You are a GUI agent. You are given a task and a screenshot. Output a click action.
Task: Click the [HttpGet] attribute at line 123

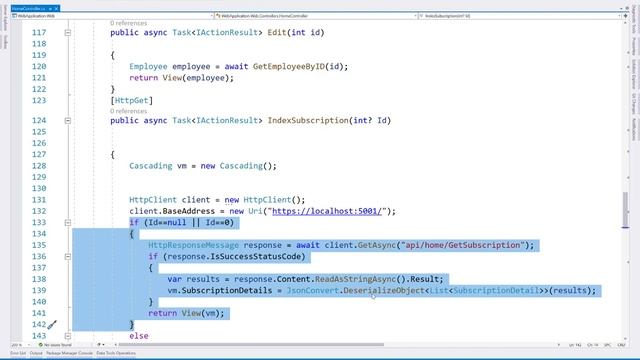131,101
